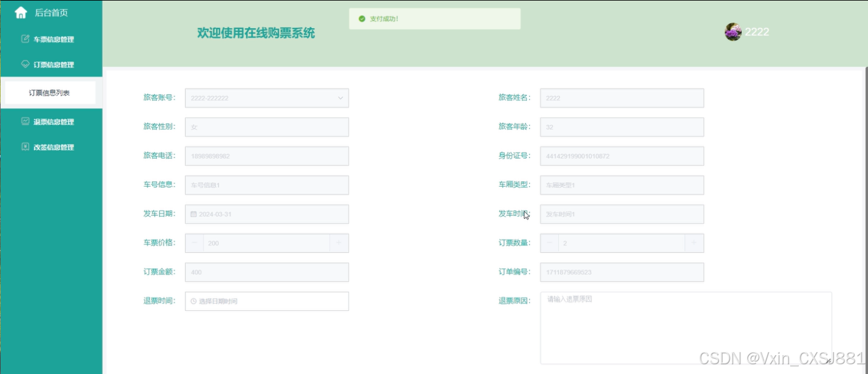Open the 退票时间 datetime picker
This screenshot has width=868, height=374.
click(267, 301)
